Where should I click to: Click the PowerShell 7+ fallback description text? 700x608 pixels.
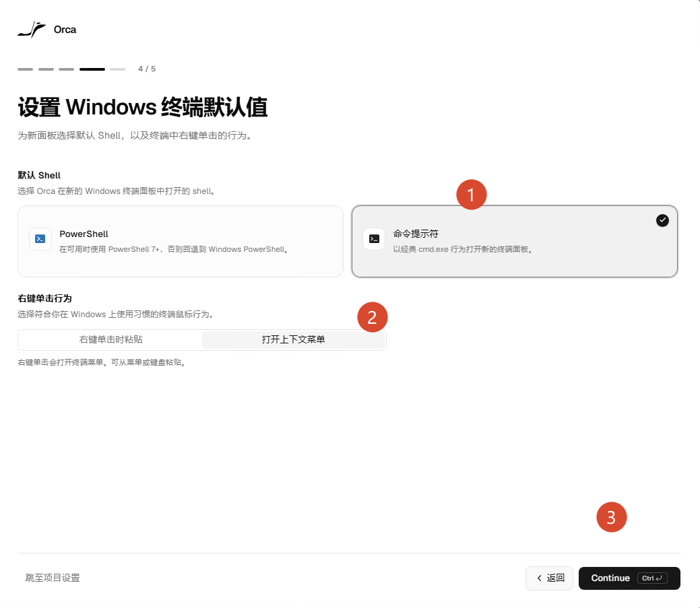pyautogui.click(x=174, y=249)
